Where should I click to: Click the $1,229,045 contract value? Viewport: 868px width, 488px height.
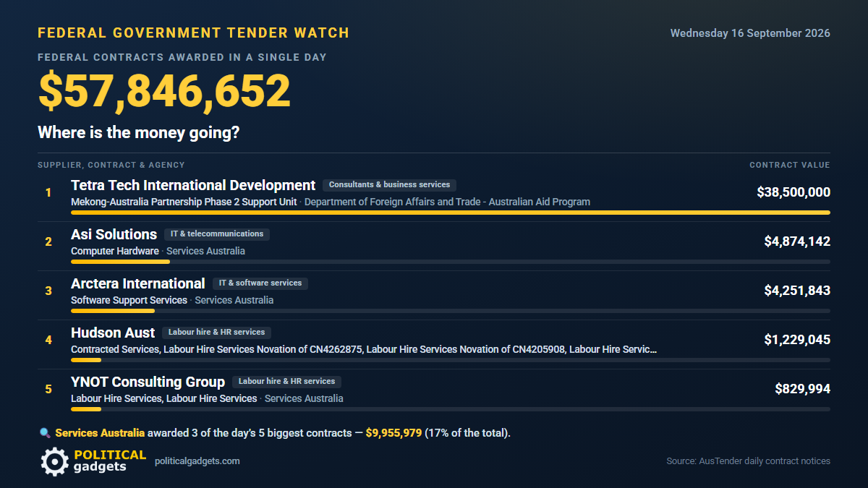(797, 340)
